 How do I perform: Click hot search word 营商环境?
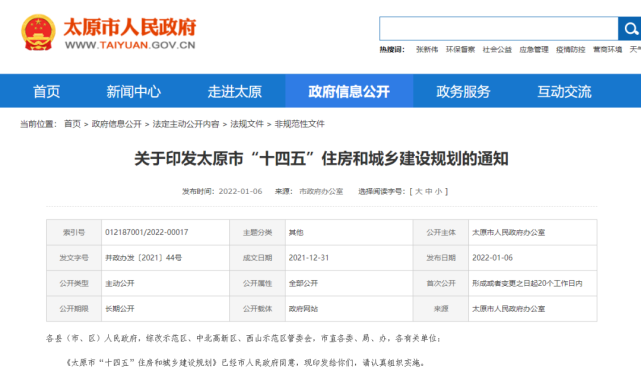coord(607,49)
